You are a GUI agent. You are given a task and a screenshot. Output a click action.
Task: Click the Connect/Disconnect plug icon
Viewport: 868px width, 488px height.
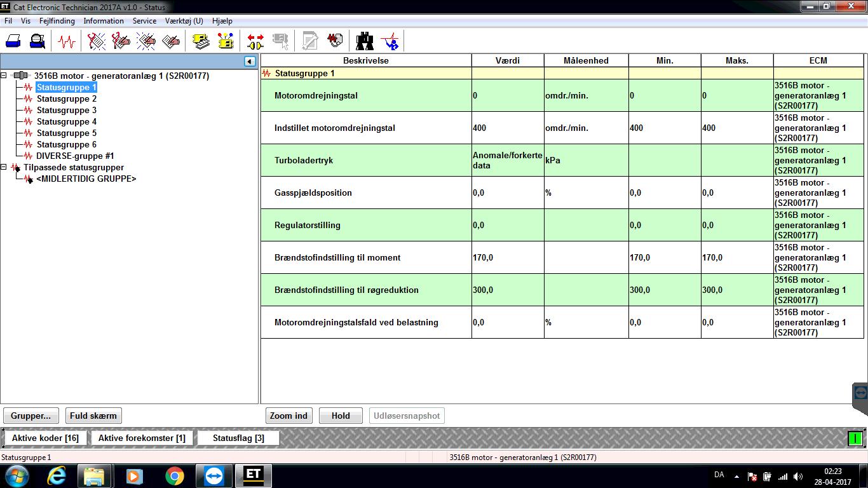pyautogui.click(x=255, y=42)
